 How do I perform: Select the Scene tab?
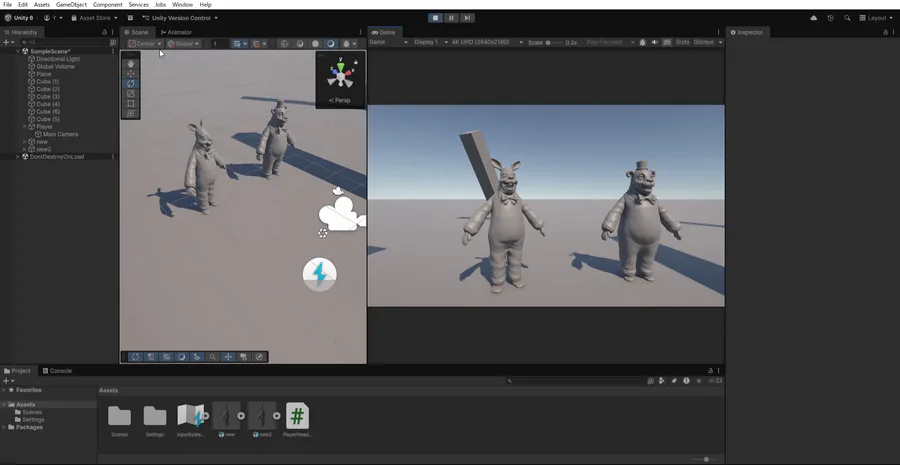click(x=137, y=32)
